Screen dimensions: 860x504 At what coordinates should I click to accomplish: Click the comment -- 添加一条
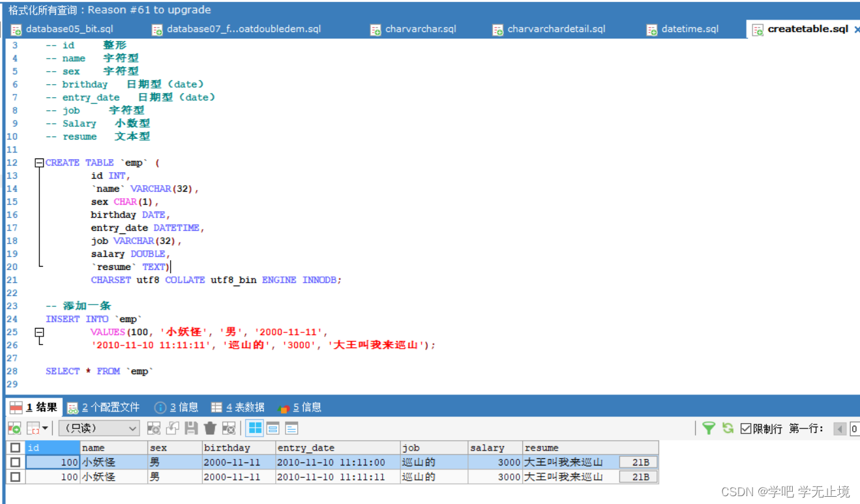point(78,306)
